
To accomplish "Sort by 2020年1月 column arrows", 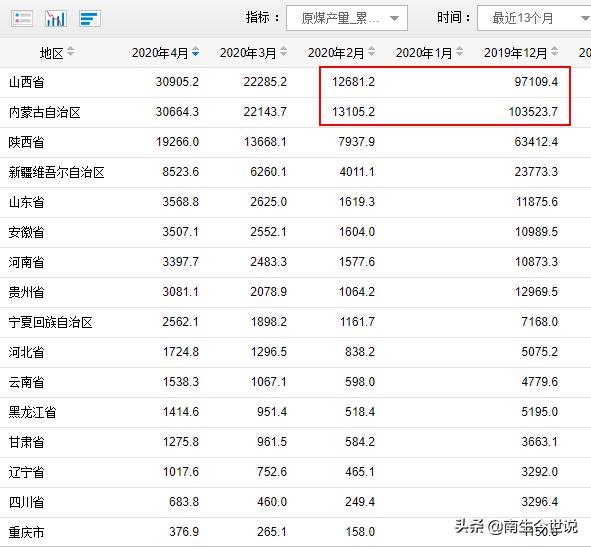I will click(x=459, y=52).
